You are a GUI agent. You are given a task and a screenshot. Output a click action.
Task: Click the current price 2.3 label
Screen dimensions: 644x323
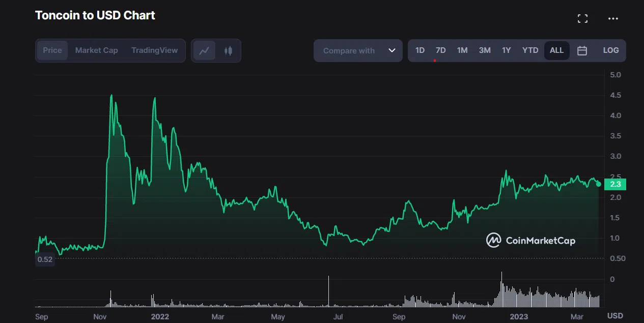[x=615, y=184]
